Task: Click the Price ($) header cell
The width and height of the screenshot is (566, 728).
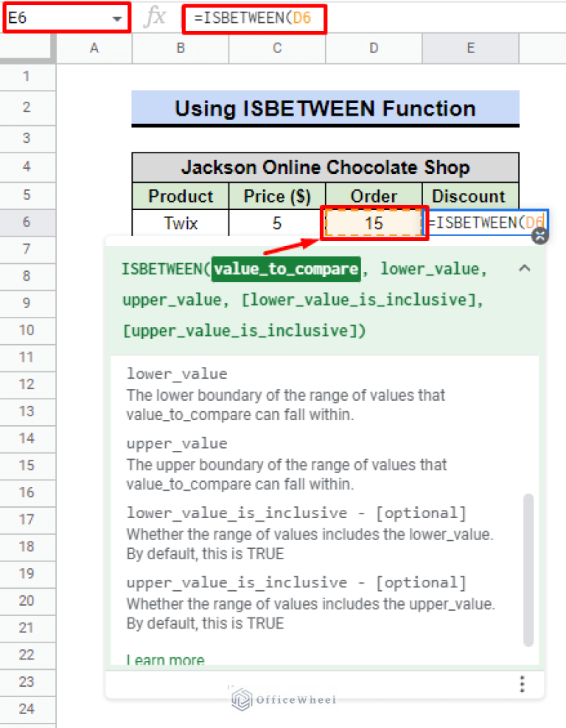Action: pyautogui.click(x=277, y=196)
